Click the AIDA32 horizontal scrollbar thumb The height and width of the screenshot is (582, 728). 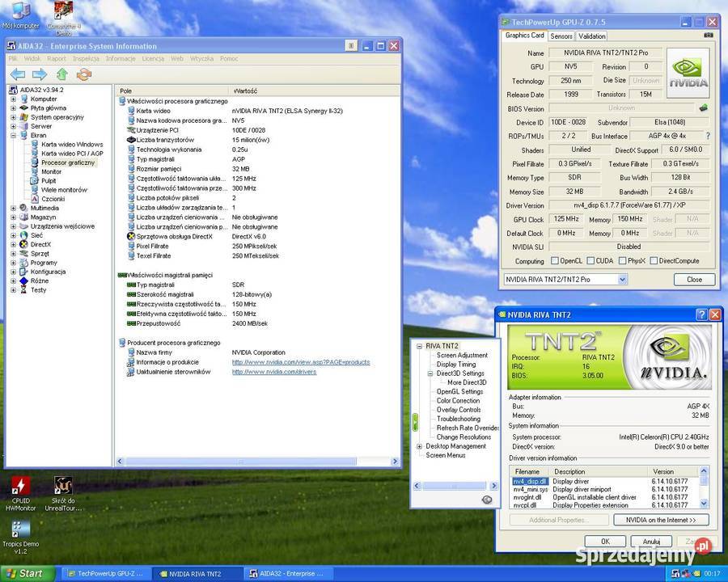click(x=241, y=462)
